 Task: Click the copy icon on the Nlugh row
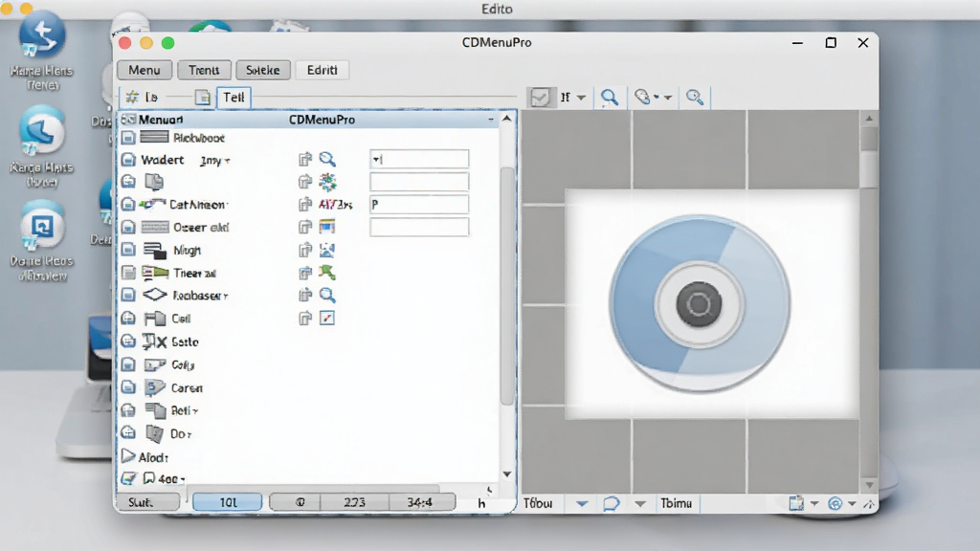point(305,251)
